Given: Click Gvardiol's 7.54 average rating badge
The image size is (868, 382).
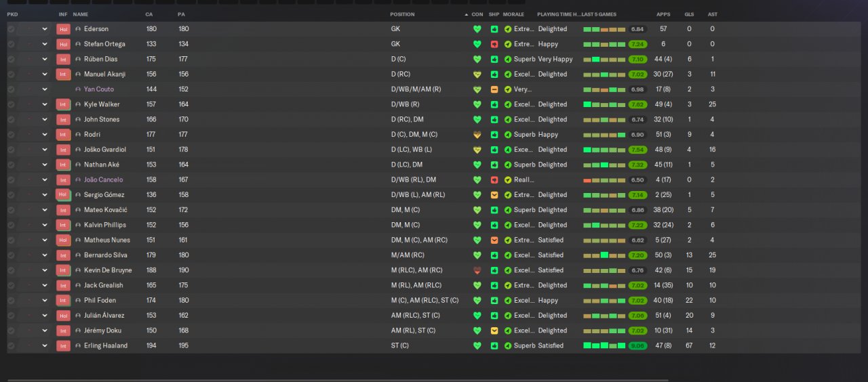Looking at the screenshot, I should pyautogui.click(x=638, y=150).
